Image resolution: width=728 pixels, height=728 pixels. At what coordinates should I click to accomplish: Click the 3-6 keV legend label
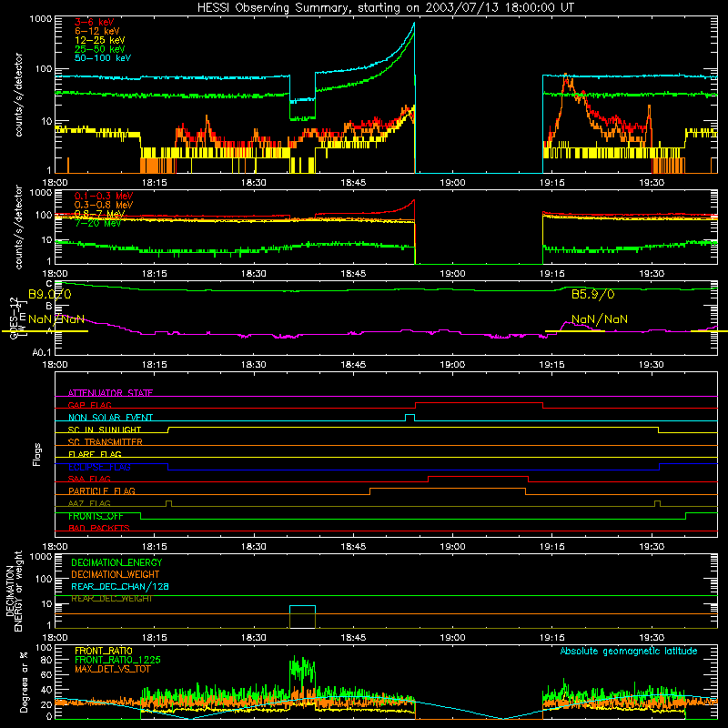pos(94,22)
